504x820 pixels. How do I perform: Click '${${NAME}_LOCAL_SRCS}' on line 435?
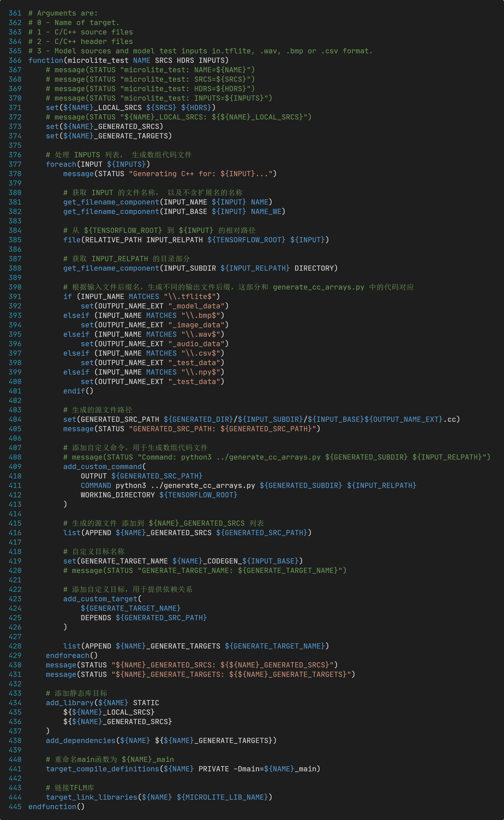[109, 712]
